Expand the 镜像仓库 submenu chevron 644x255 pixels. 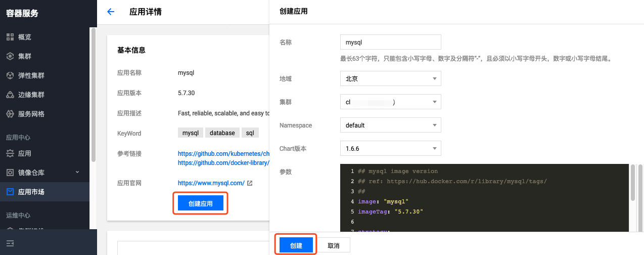77,172
